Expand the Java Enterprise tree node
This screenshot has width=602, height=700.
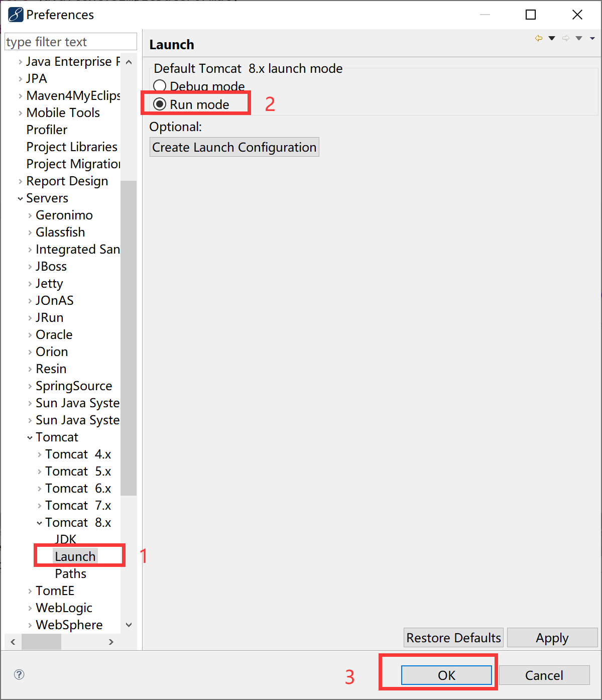click(x=20, y=62)
